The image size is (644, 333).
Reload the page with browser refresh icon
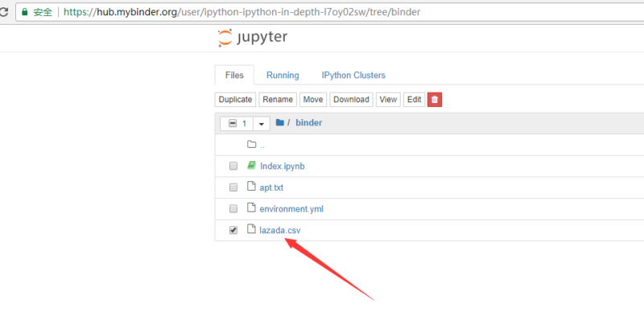4,12
